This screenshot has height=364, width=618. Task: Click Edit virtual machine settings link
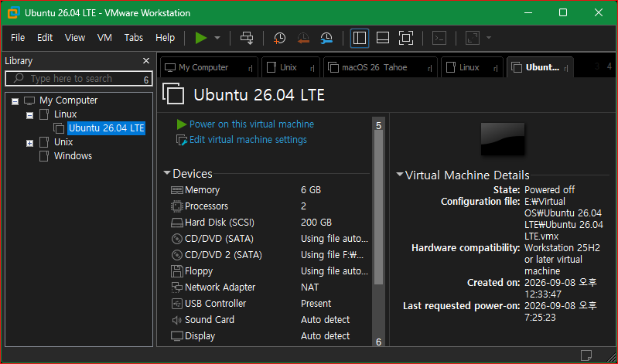click(248, 140)
